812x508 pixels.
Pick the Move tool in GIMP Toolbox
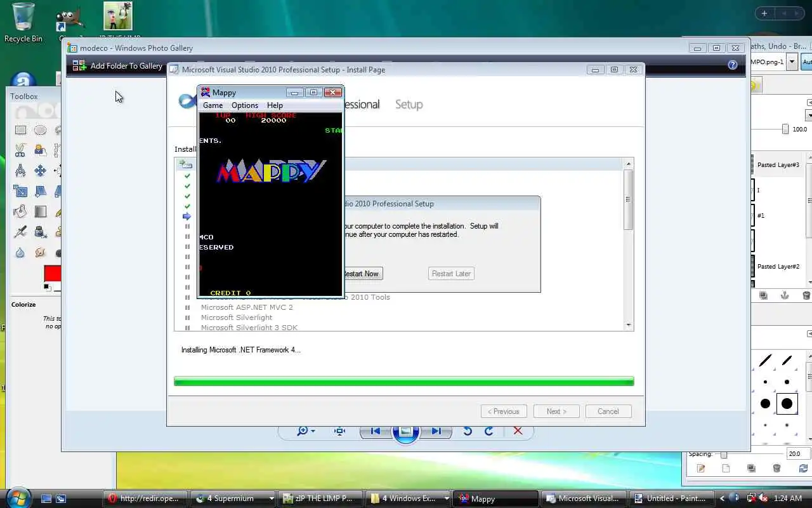40,171
